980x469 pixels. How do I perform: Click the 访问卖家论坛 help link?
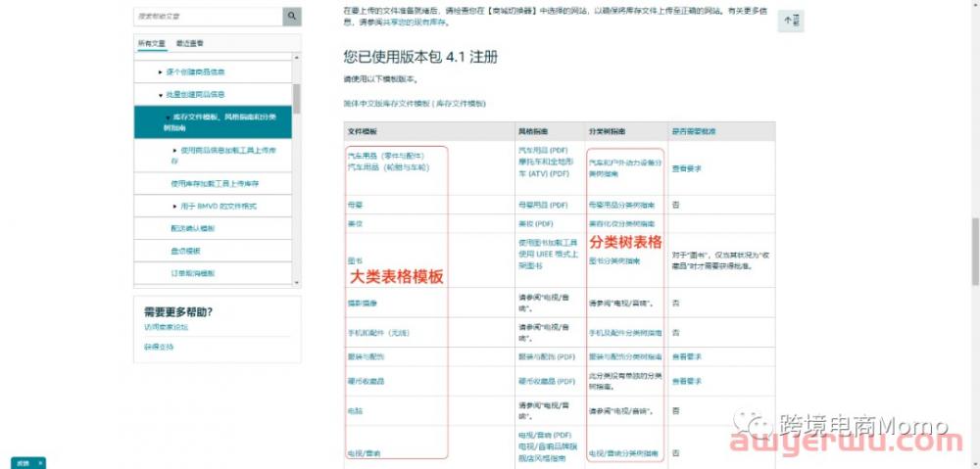(x=166, y=327)
